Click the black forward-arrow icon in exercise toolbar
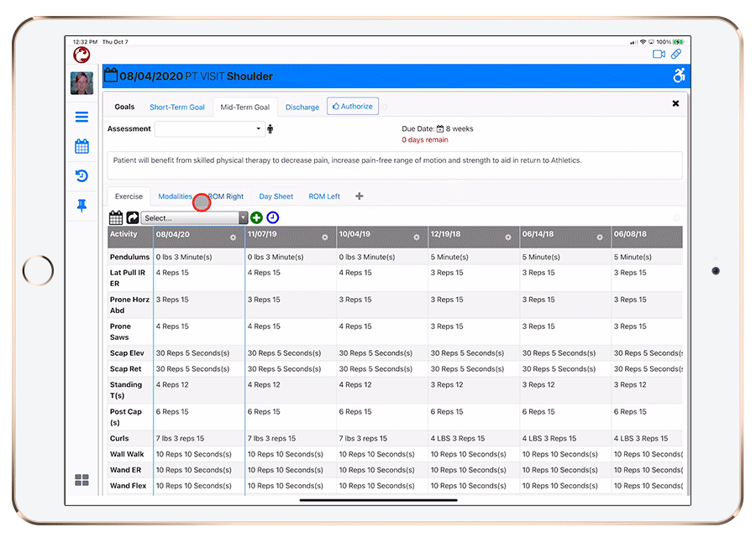Viewport: 756px width, 543px height. click(133, 217)
